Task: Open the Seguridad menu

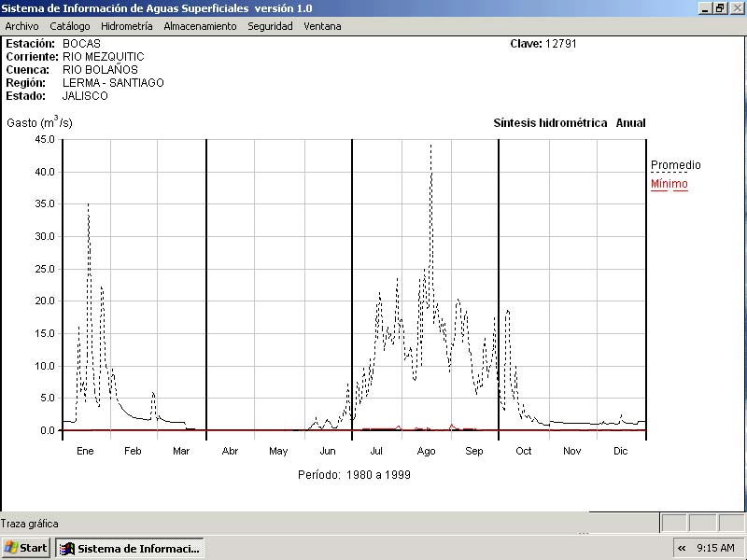Action: click(270, 26)
